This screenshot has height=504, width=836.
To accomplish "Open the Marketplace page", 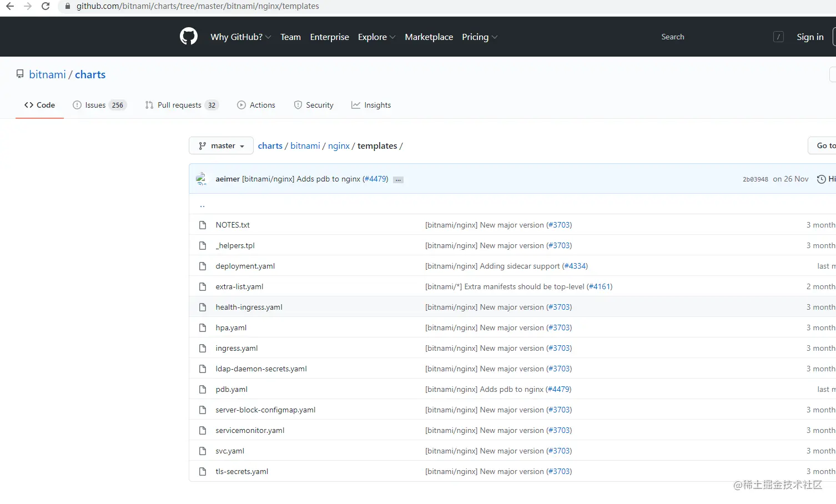I will 429,37.
